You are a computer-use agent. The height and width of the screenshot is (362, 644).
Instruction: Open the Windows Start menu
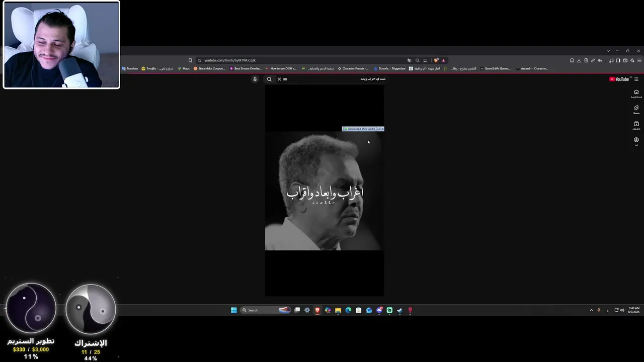pos(234,310)
